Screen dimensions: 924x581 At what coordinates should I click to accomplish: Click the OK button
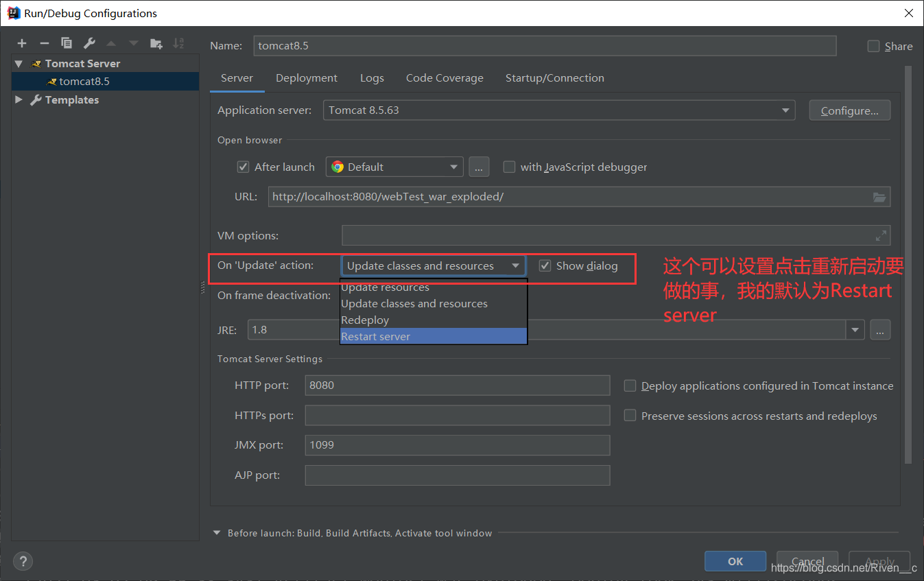pos(735,561)
